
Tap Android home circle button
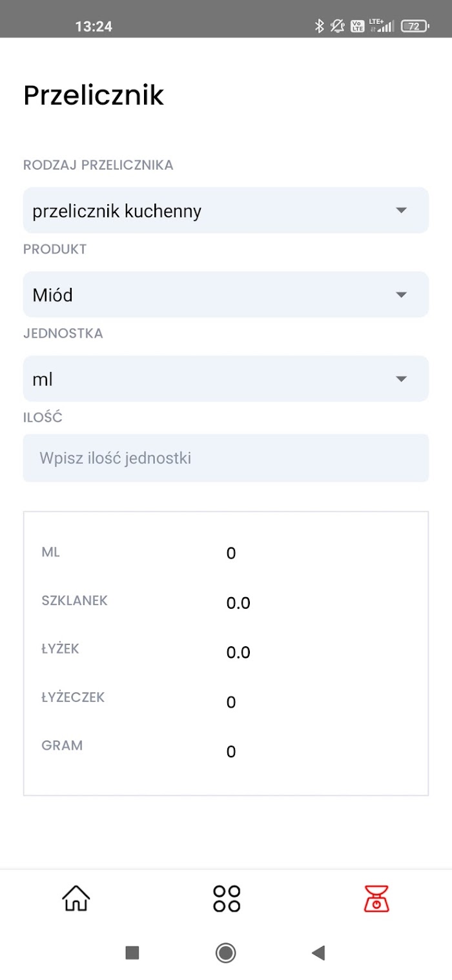[x=226, y=952]
